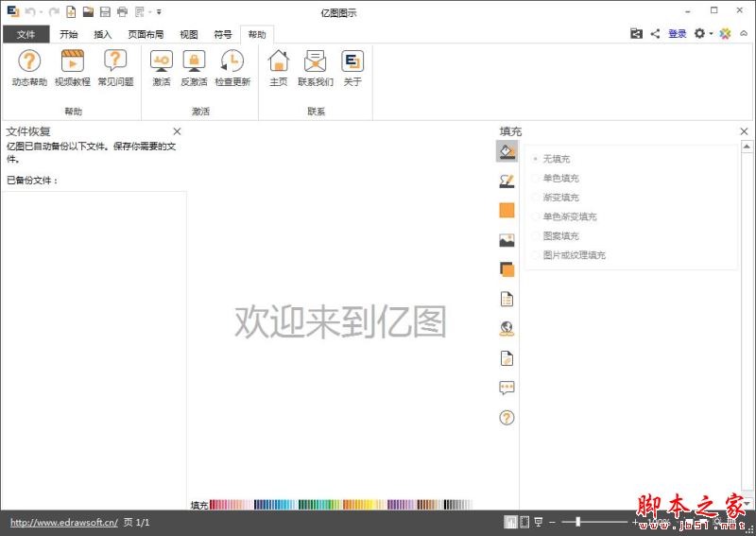Close the File Recovery (文件恢复) panel

pos(177,131)
